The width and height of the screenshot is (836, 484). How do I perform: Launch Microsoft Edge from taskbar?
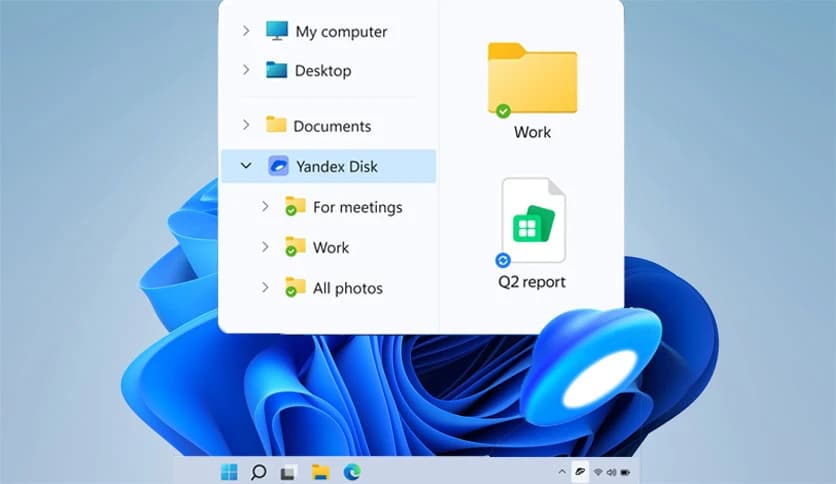[352, 472]
